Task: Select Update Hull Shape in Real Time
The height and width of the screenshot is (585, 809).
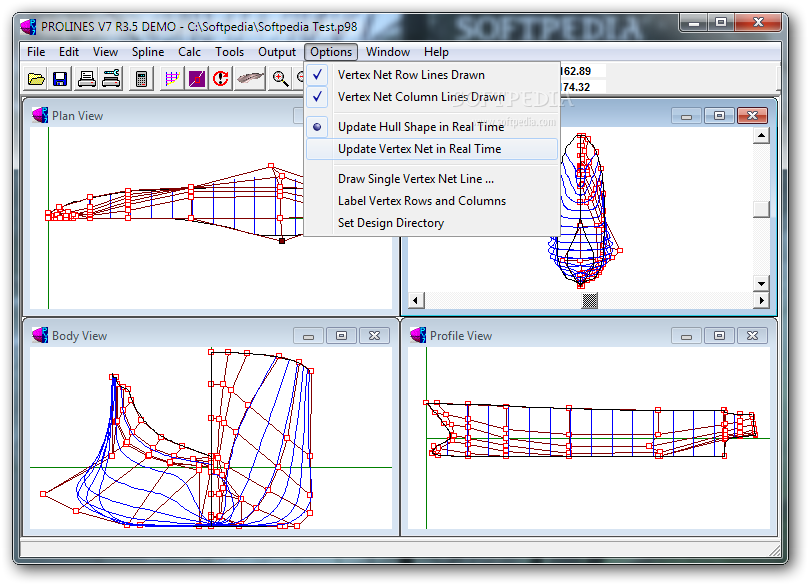Action: pyautogui.click(x=431, y=127)
